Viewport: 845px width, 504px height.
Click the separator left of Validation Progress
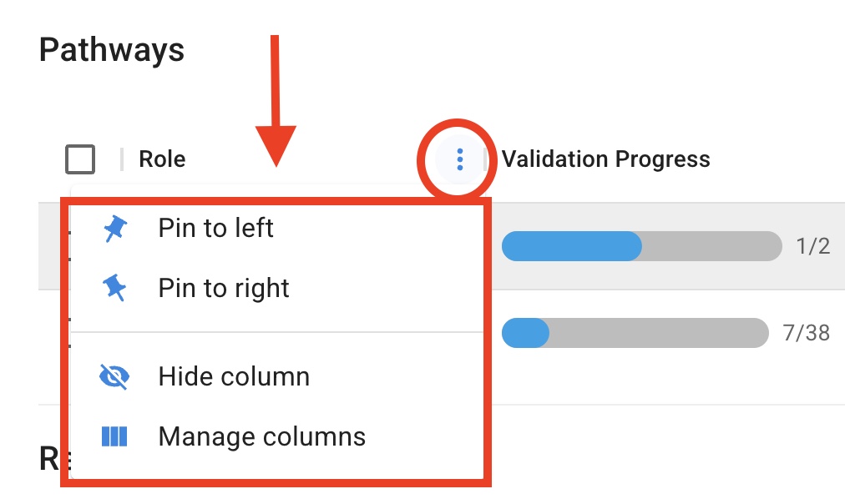point(487,159)
